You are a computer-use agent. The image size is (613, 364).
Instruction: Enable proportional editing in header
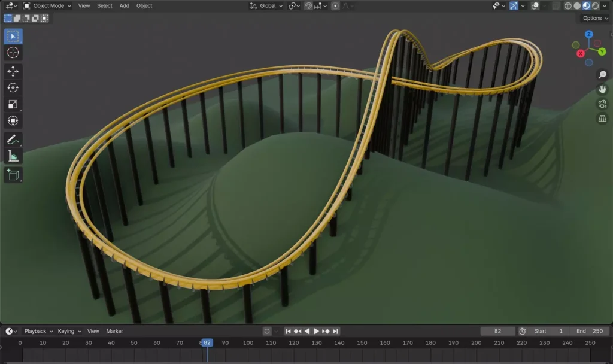pyautogui.click(x=335, y=6)
